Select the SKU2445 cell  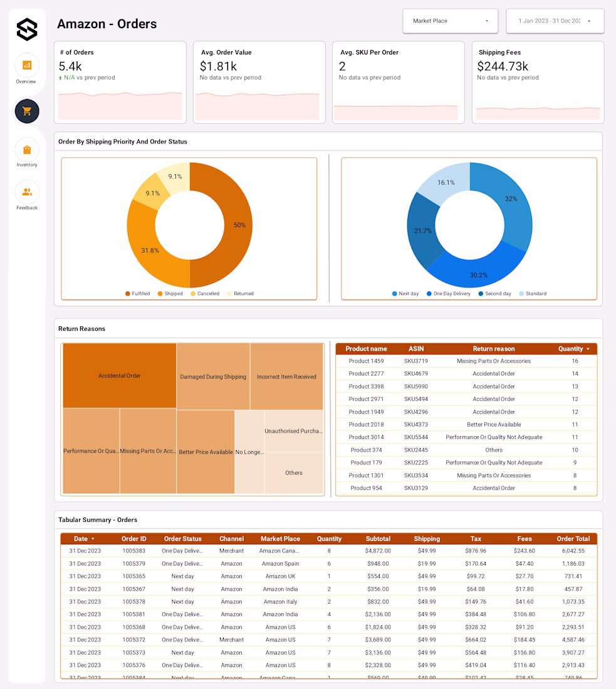416,450
